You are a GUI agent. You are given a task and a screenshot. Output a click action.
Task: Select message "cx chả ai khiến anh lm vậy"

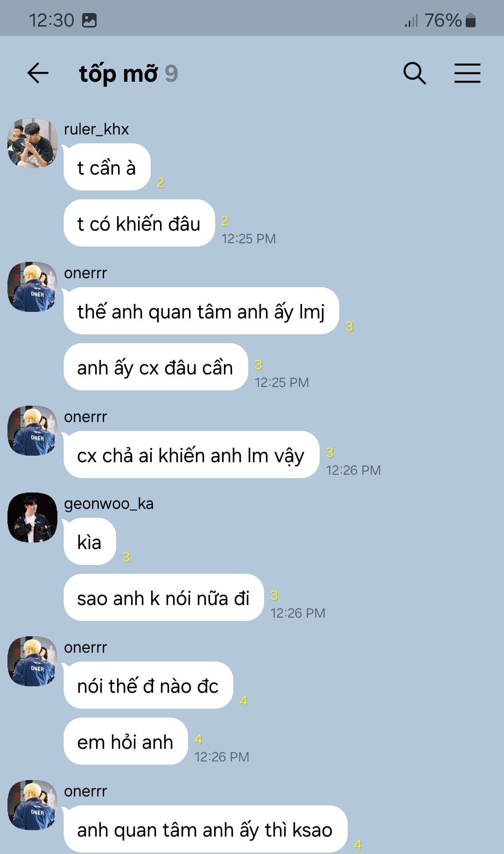(x=191, y=455)
